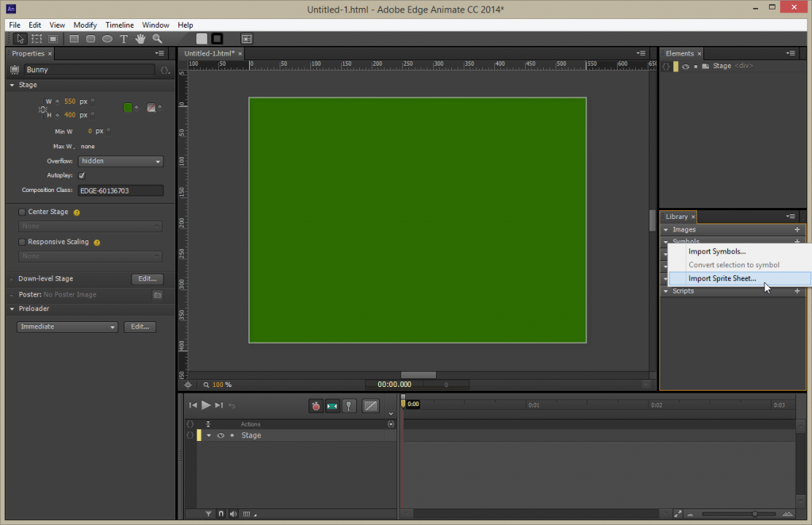Click the green stage background color swatch
Screen dimensions: 812x525
pos(128,108)
